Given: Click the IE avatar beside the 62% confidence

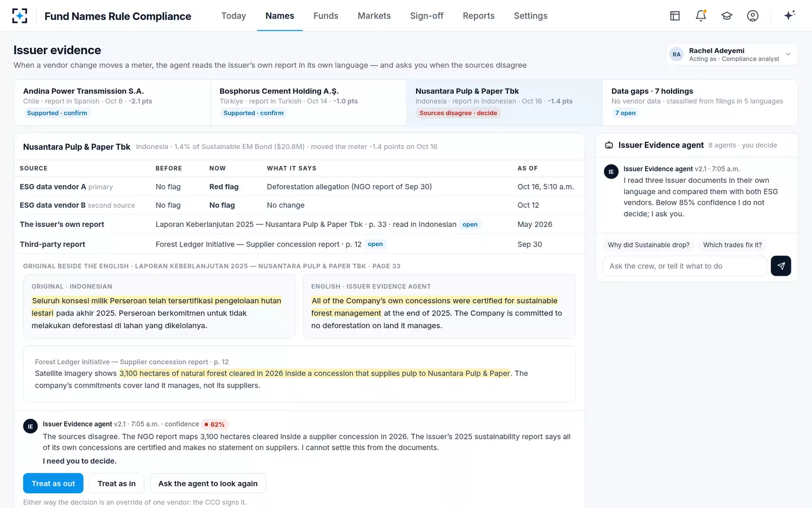Looking at the screenshot, I should [x=30, y=426].
